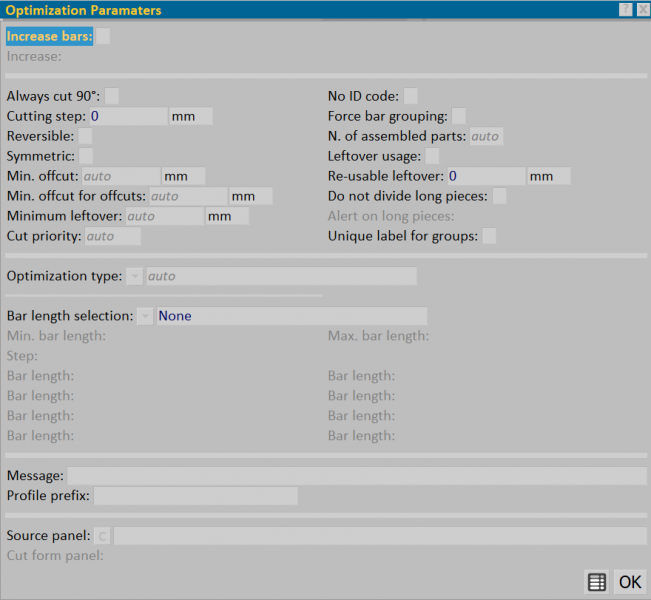
Task: Click the Re-usable leftover value field
Action: click(486, 176)
